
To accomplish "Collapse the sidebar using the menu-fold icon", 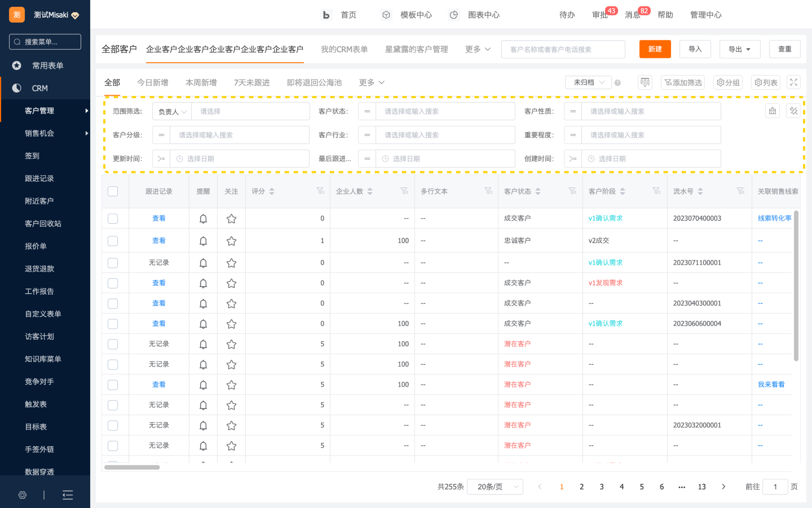I will [x=68, y=495].
